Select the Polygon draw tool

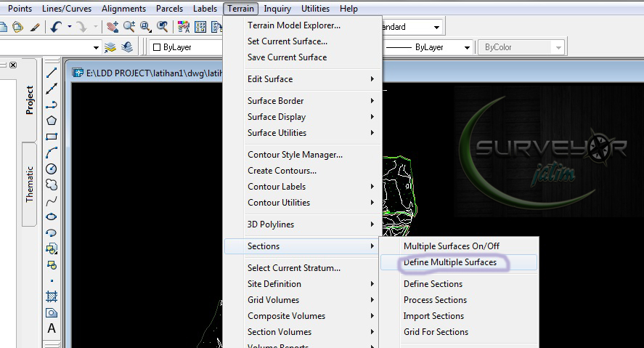(52, 121)
